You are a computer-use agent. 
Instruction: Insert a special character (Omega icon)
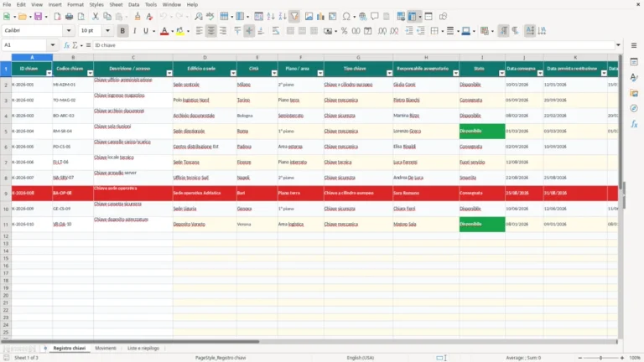[x=346, y=17]
